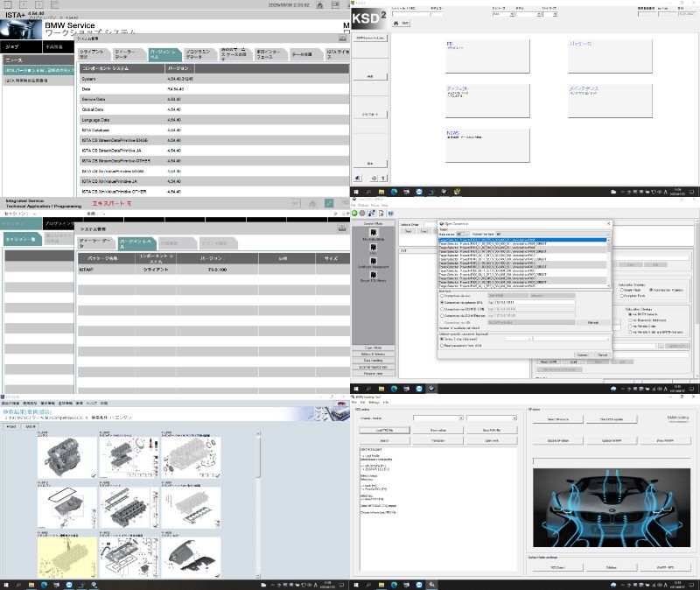Select Connection via gateway URL radio button
The height and width of the screenshot is (590, 700).
pos(442,303)
